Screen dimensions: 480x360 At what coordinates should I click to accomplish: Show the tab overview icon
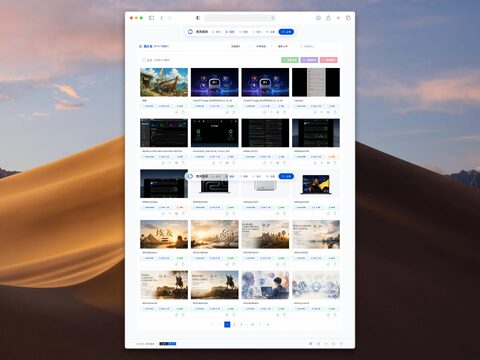click(x=348, y=18)
